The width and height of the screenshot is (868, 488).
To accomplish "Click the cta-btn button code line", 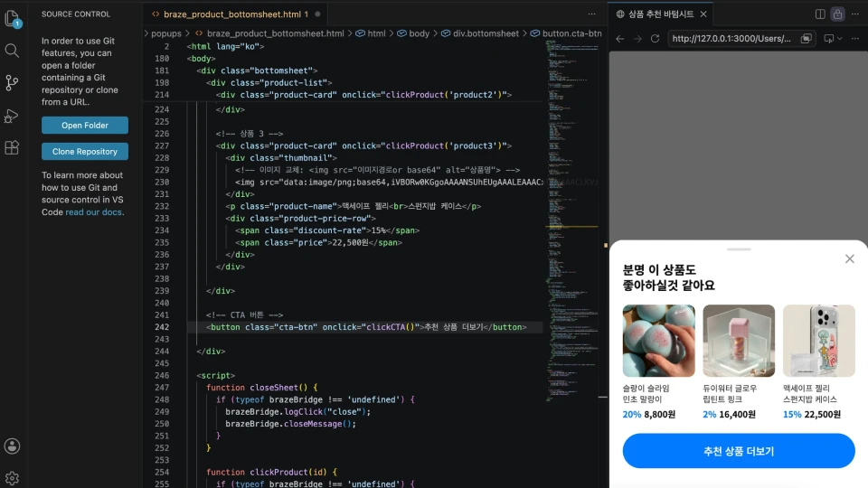I will click(366, 327).
